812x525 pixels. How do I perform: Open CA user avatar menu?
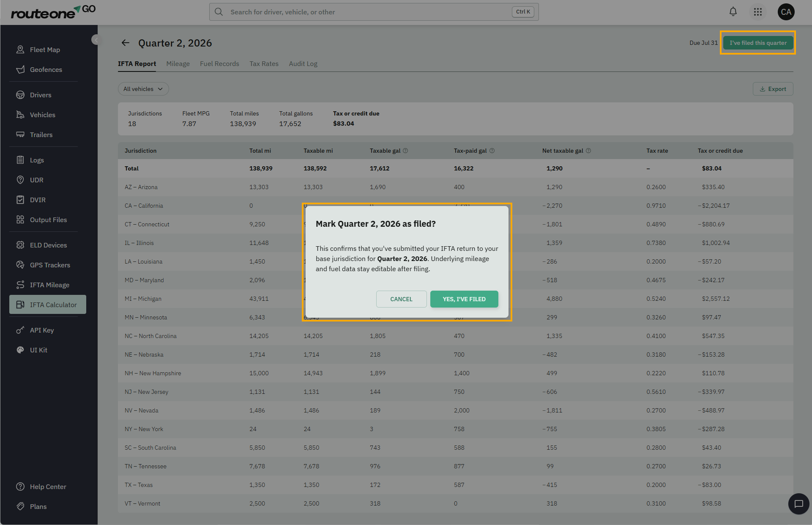click(786, 12)
